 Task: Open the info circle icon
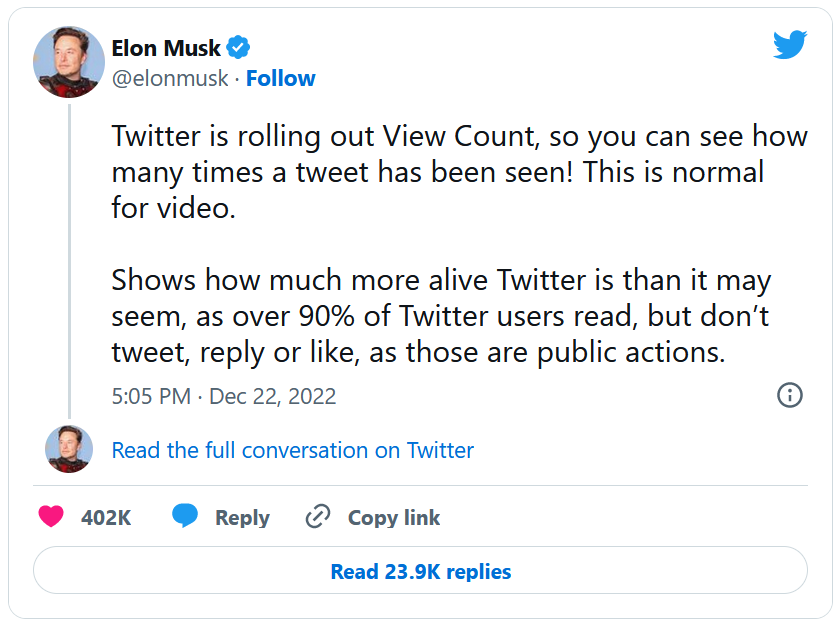click(x=789, y=395)
